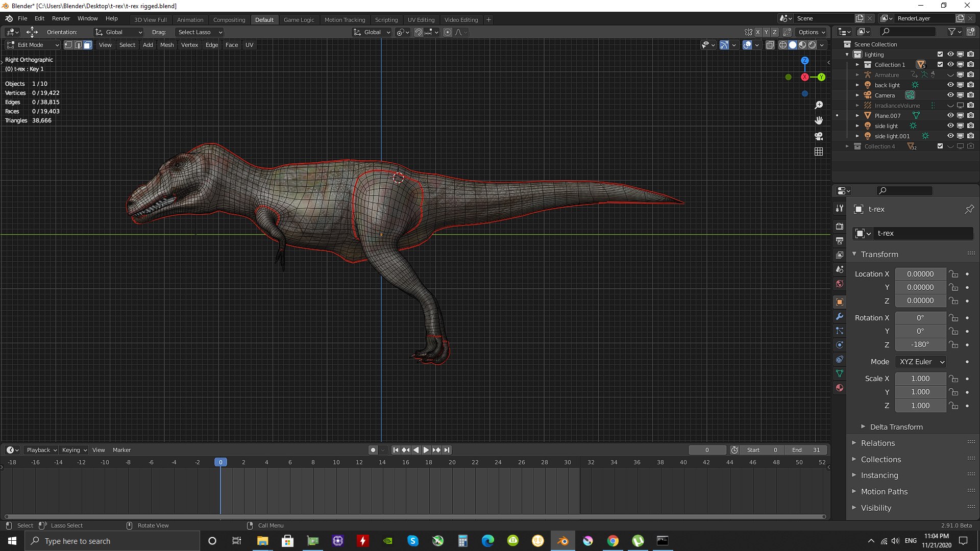The height and width of the screenshot is (551, 980).
Task: Open the File menu
Action: point(22,18)
